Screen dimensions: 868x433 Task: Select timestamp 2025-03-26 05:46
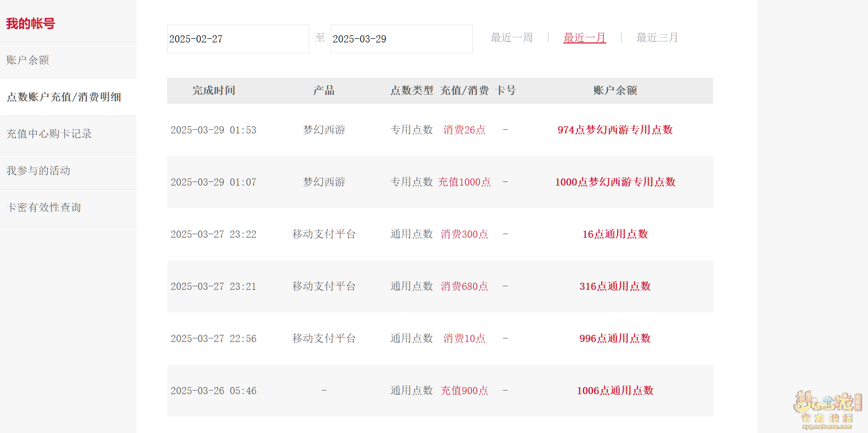pyautogui.click(x=214, y=391)
